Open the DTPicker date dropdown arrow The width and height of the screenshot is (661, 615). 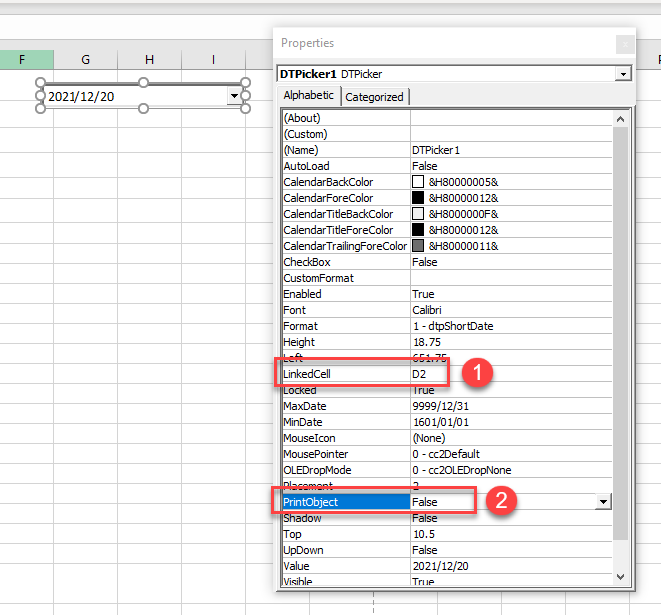point(234,96)
